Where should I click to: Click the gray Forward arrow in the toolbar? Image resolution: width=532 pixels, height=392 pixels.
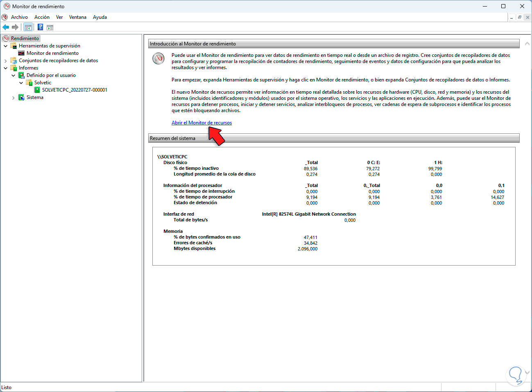tap(15, 27)
